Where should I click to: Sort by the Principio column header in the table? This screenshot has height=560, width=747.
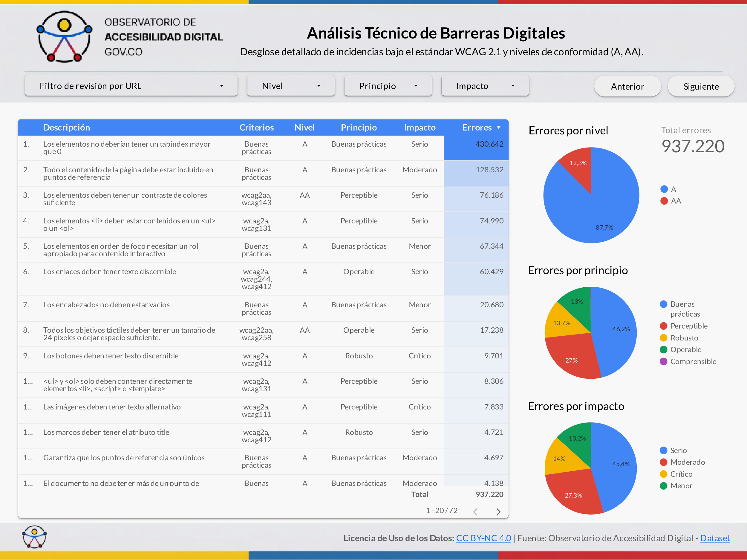359,127
